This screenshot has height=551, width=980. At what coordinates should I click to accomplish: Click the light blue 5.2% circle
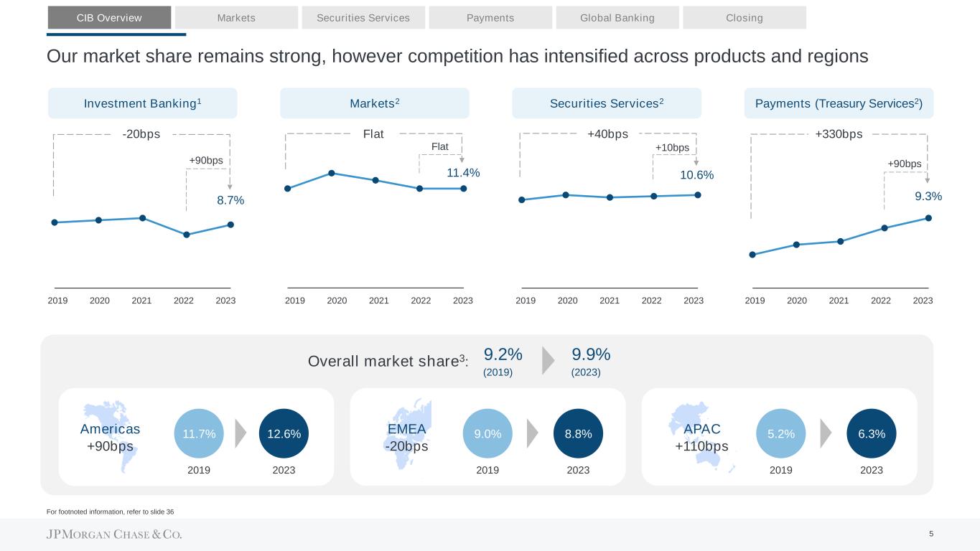pyautogui.click(x=781, y=433)
